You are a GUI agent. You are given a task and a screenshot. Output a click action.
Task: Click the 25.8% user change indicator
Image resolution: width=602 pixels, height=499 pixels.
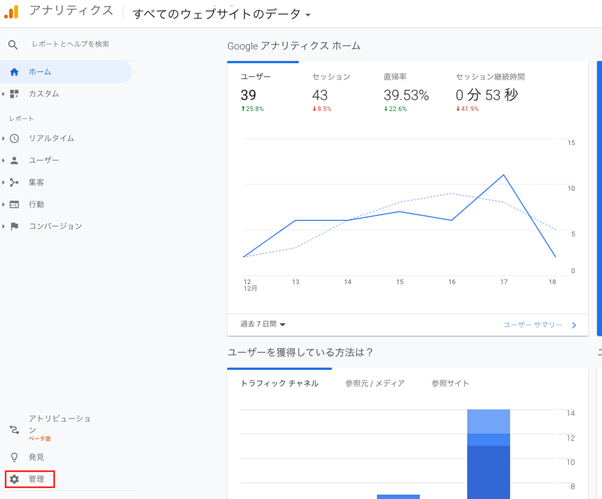(252, 109)
